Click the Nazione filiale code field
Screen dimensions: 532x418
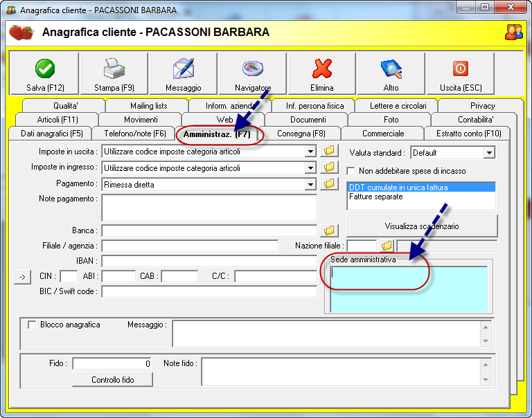pyautogui.click(x=362, y=246)
